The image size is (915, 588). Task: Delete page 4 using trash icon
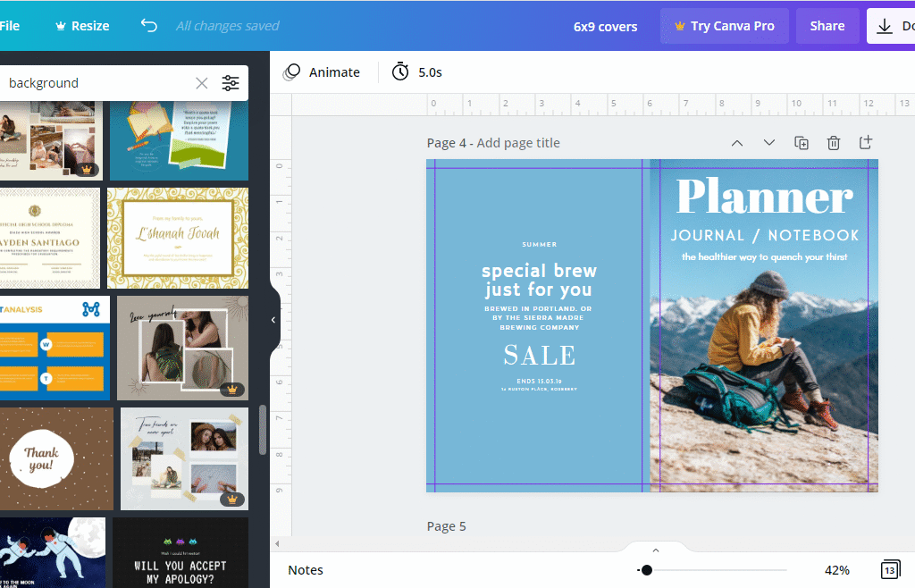833,143
